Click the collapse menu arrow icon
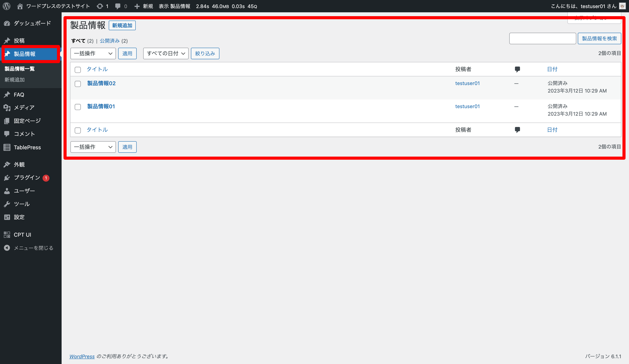 pos(7,248)
